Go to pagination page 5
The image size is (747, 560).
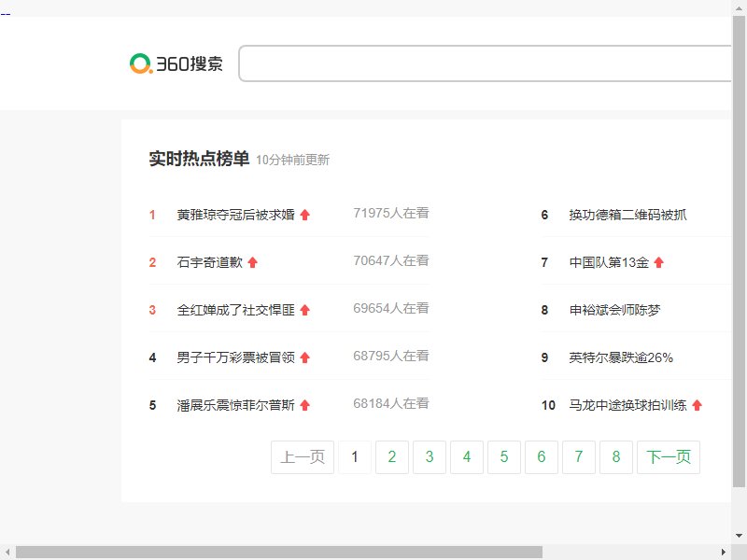coord(504,457)
